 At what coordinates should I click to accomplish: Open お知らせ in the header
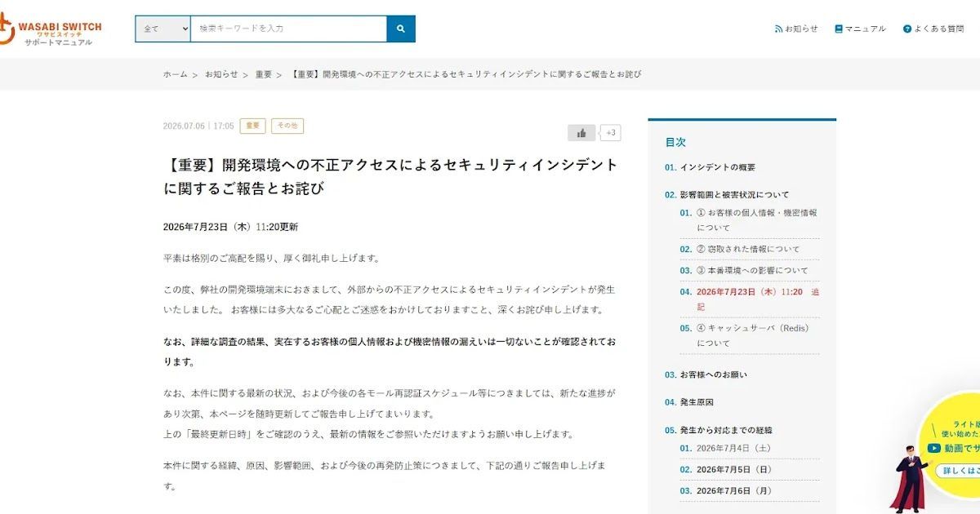pyautogui.click(x=796, y=29)
